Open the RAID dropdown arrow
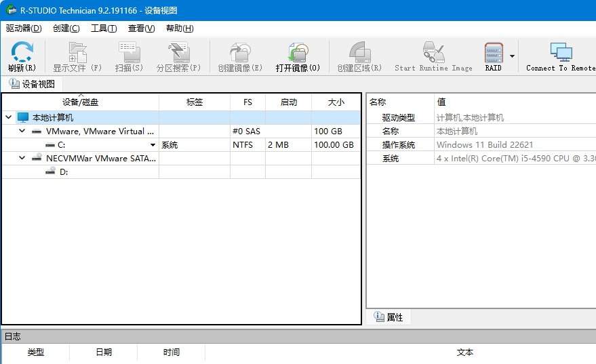Screen dimensions: 596x364 click(x=512, y=56)
